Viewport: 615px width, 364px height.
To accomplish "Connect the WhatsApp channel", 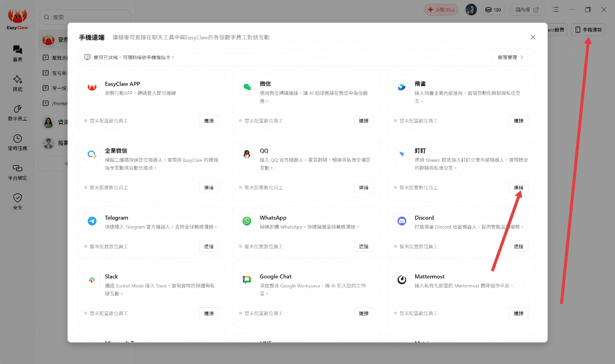I will pos(363,246).
